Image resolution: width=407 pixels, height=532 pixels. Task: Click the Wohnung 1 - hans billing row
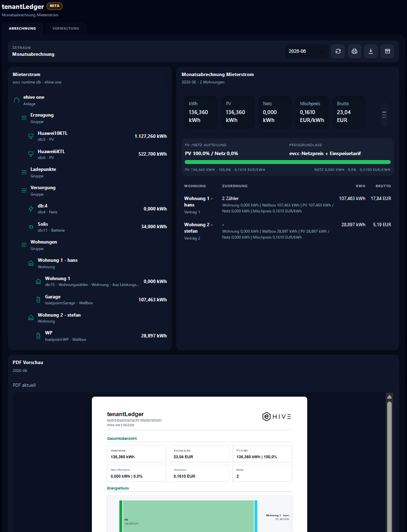[x=287, y=205]
